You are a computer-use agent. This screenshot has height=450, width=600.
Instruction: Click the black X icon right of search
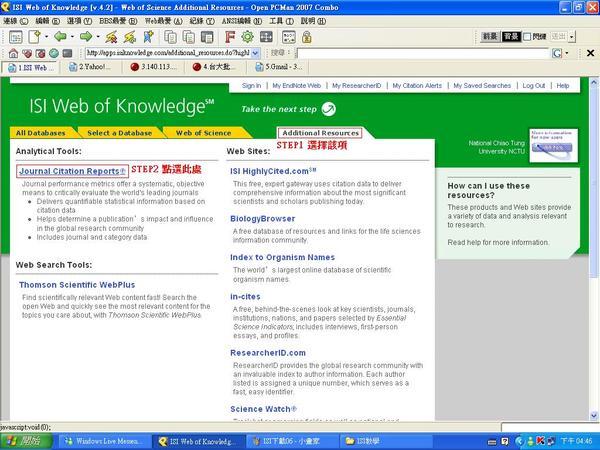tap(590, 53)
